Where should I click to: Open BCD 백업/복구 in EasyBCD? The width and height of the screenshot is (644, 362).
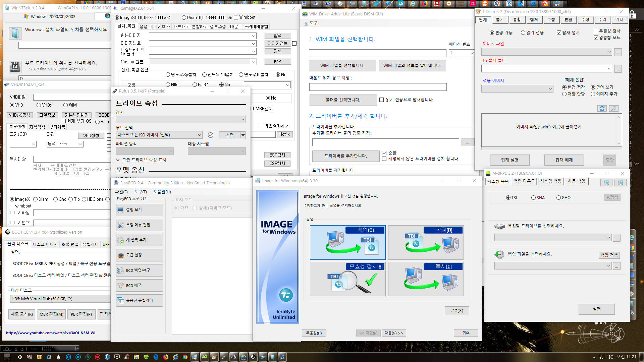click(140, 270)
